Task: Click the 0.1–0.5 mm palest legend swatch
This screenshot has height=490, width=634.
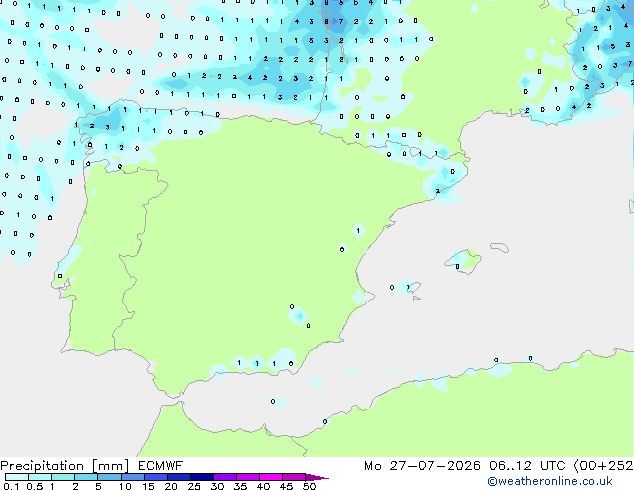Action: [17, 477]
